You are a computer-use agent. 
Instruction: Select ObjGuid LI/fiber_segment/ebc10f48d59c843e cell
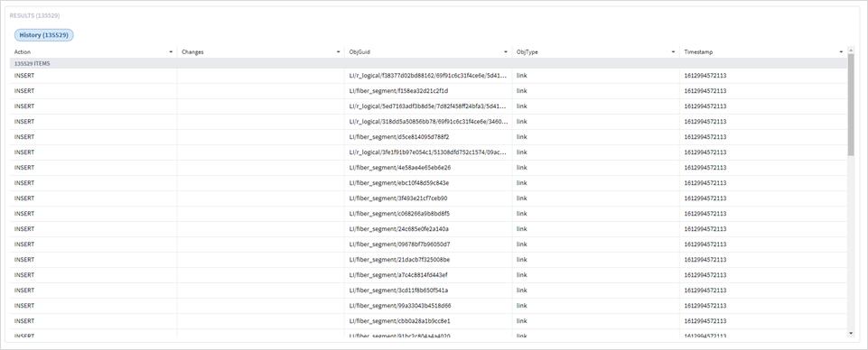click(x=428, y=183)
